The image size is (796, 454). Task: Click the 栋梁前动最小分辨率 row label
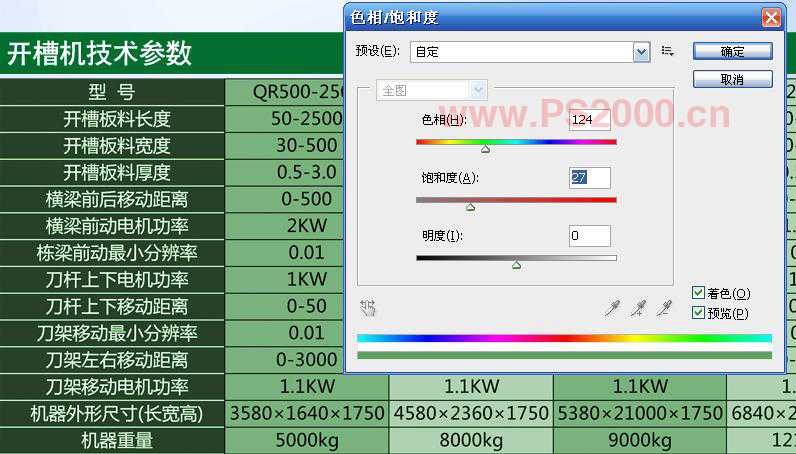click(x=117, y=253)
